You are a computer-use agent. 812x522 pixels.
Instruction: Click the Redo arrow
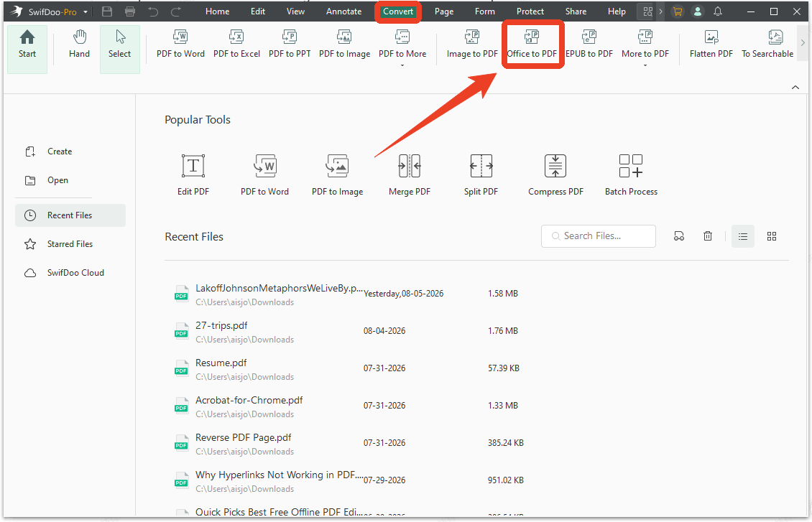[x=176, y=11]
